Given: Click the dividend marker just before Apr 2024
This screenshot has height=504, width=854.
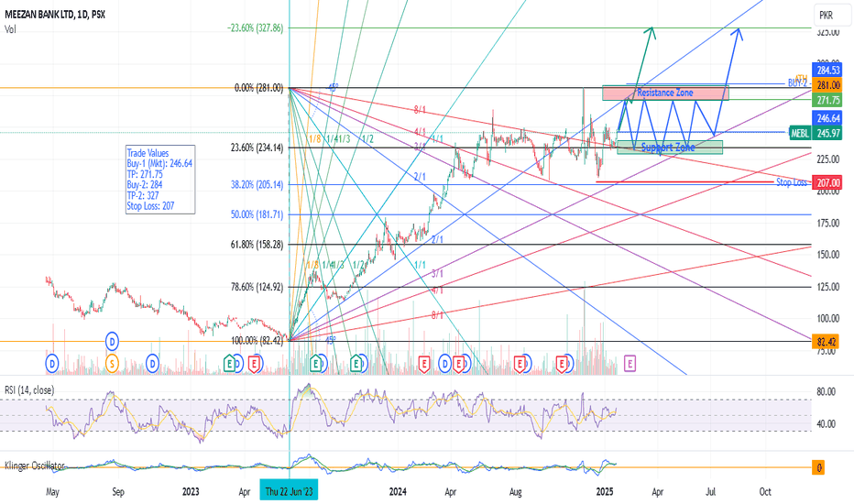Looking at the screenshot, I should coord(445,364).
